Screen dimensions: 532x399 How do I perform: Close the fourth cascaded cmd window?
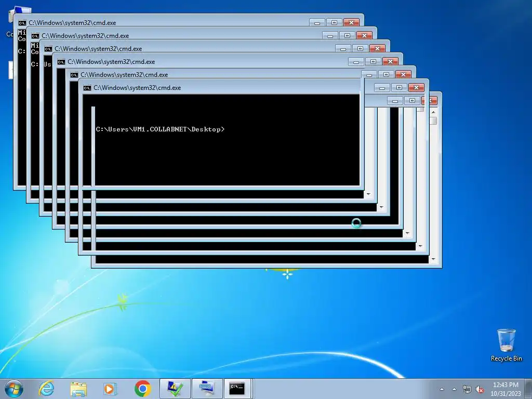390,62
